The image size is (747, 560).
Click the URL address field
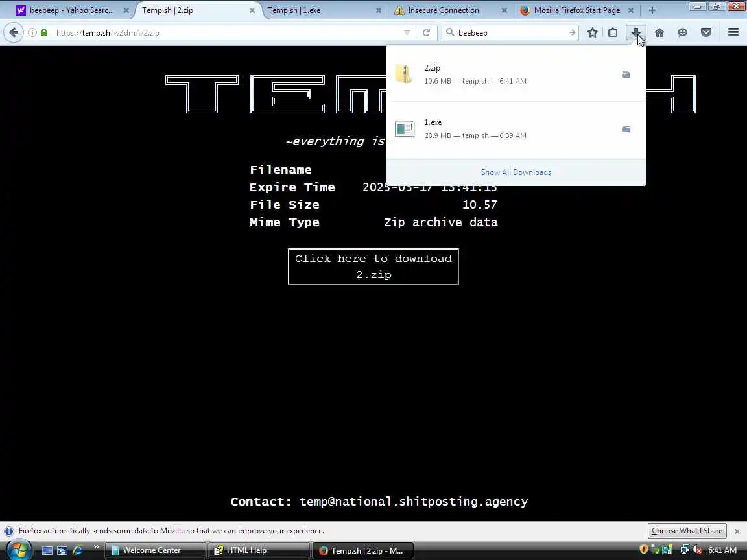tap(226, 32)
